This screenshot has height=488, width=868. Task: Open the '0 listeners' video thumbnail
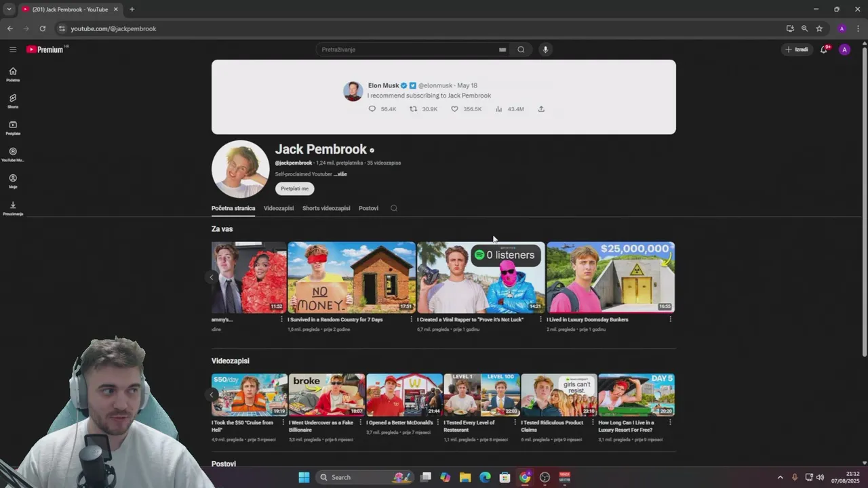point(481,277)
